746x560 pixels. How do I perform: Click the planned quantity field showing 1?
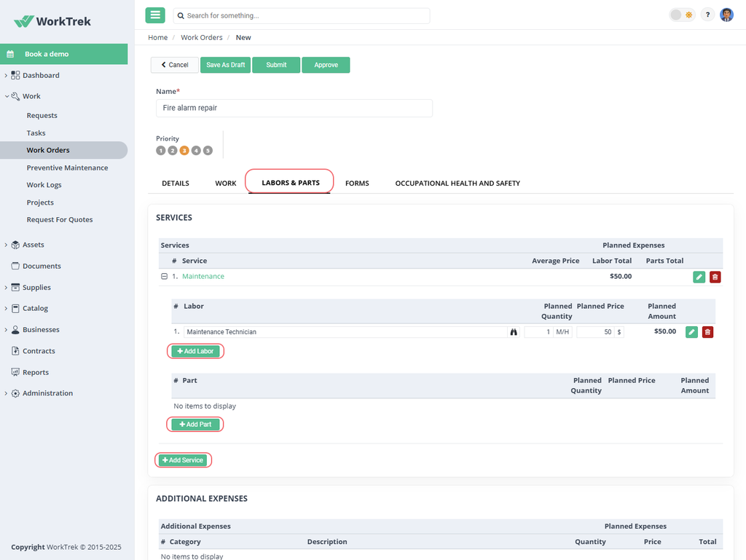click(x=539, y=332)
